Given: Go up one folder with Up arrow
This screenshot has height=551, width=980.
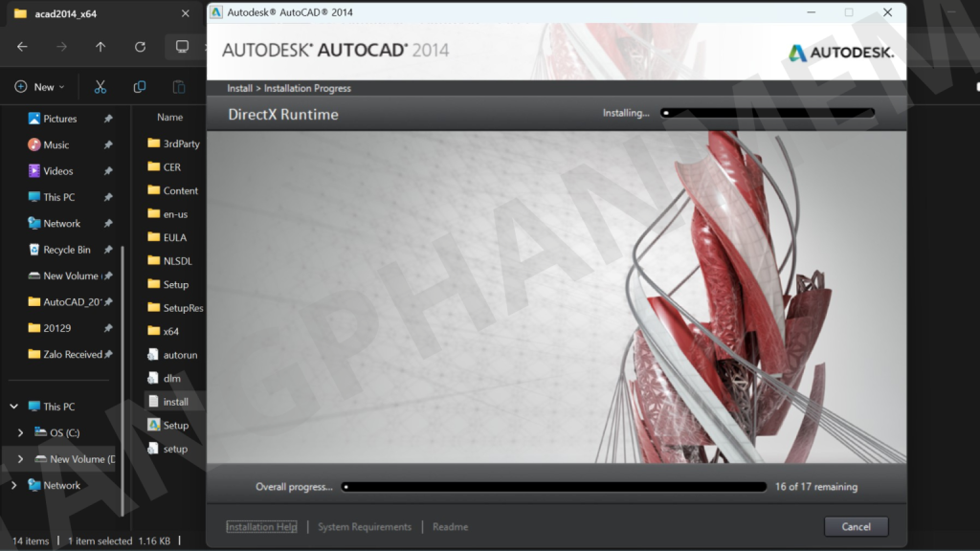Looking at the screenshot, I should click(x=100, y=47).
